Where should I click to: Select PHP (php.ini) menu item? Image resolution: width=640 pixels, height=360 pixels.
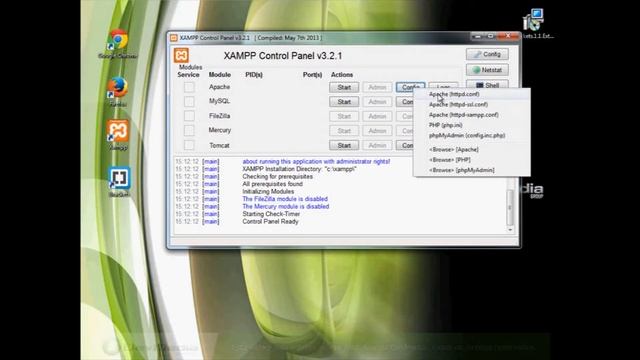(472, 125)
